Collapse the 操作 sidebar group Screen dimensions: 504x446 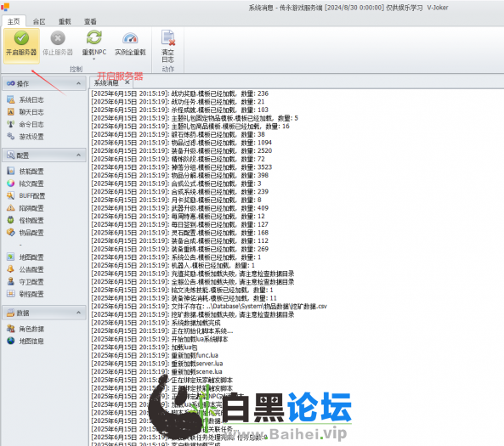[78, 83]
